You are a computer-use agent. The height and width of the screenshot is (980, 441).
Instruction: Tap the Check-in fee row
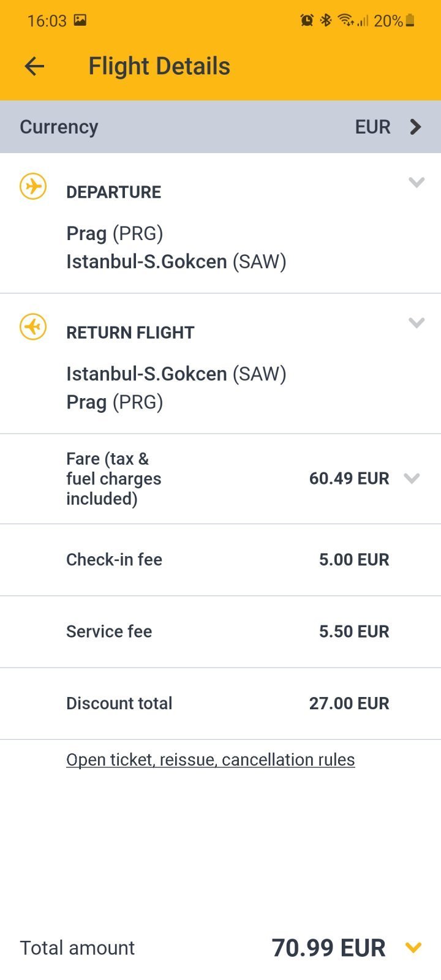coord(221,560)
